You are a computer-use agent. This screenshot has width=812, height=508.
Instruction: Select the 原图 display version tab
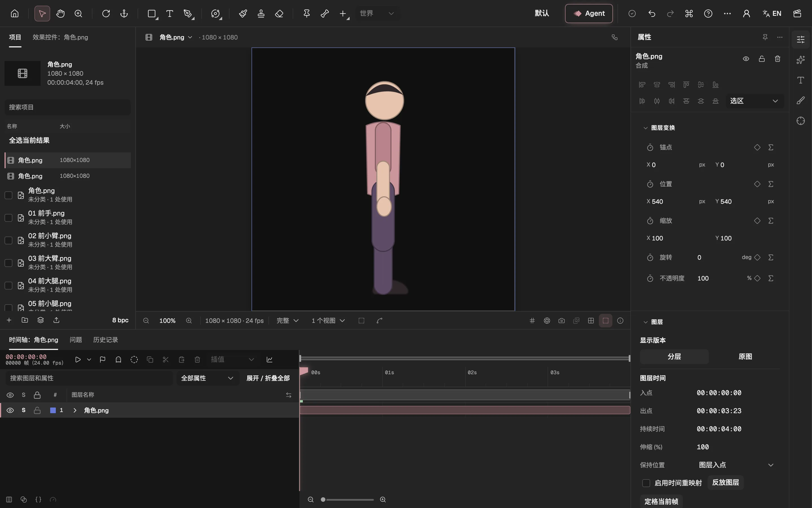pos(745,356)
